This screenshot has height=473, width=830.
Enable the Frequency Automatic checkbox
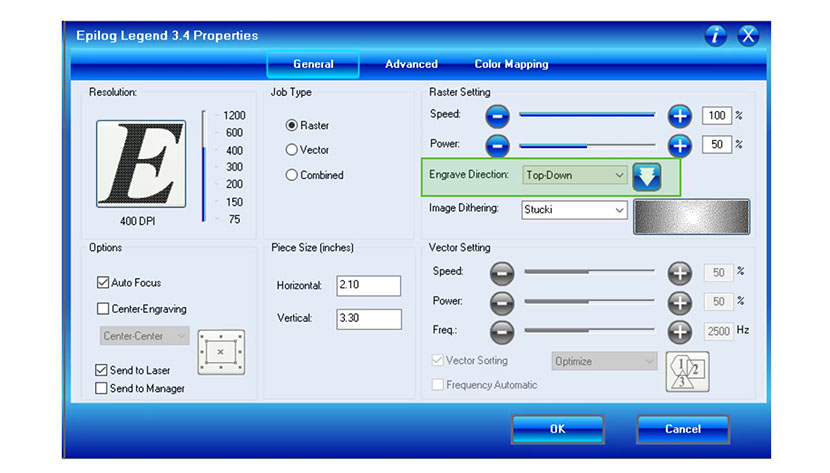coord(437,385)
